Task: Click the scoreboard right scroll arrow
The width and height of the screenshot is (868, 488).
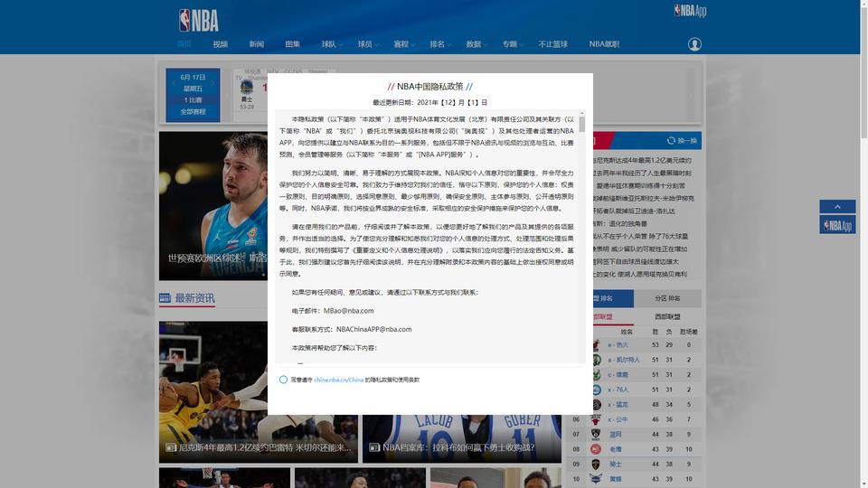Action: 690,95
